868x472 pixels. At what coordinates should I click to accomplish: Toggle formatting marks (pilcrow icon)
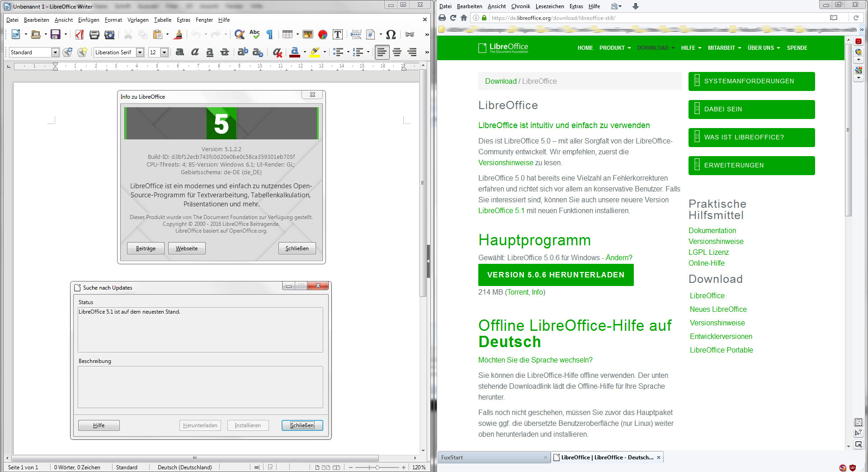click(x=270, y=34)
